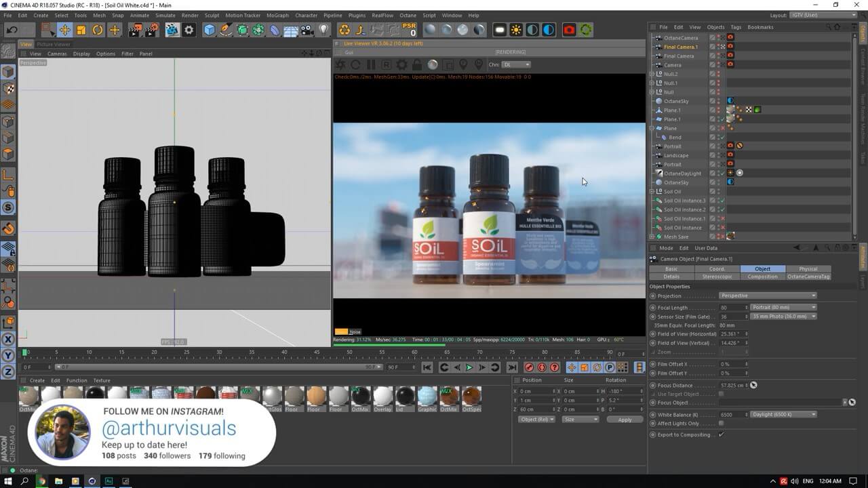Switch to the Physical camera tab
Screen dimensions: 868x488
click(808, 268)
